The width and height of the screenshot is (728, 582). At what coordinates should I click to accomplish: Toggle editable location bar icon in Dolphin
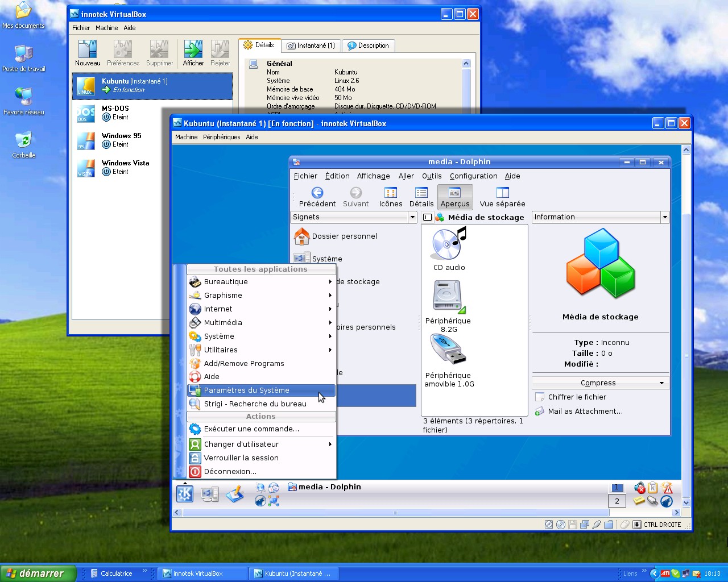pyautogui.click(x=428, y=217)
